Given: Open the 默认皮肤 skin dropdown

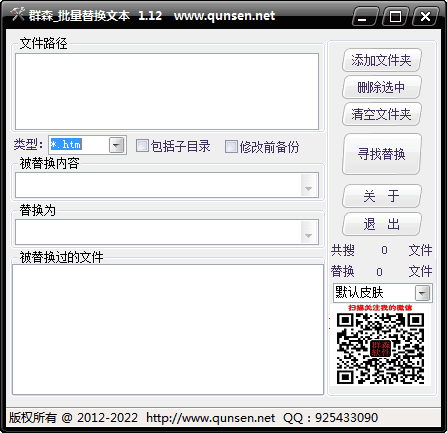Looking at the screenshot, I should coord(423,293).
